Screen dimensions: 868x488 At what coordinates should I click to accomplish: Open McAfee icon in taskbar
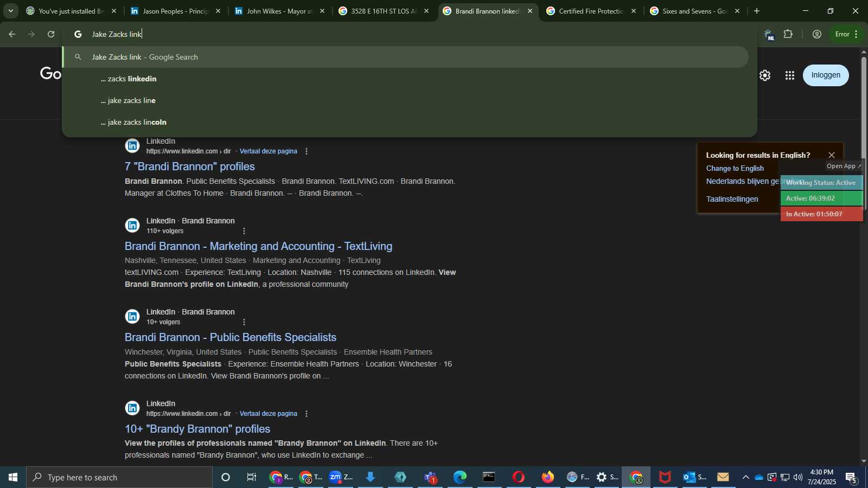tap(665, 477)
